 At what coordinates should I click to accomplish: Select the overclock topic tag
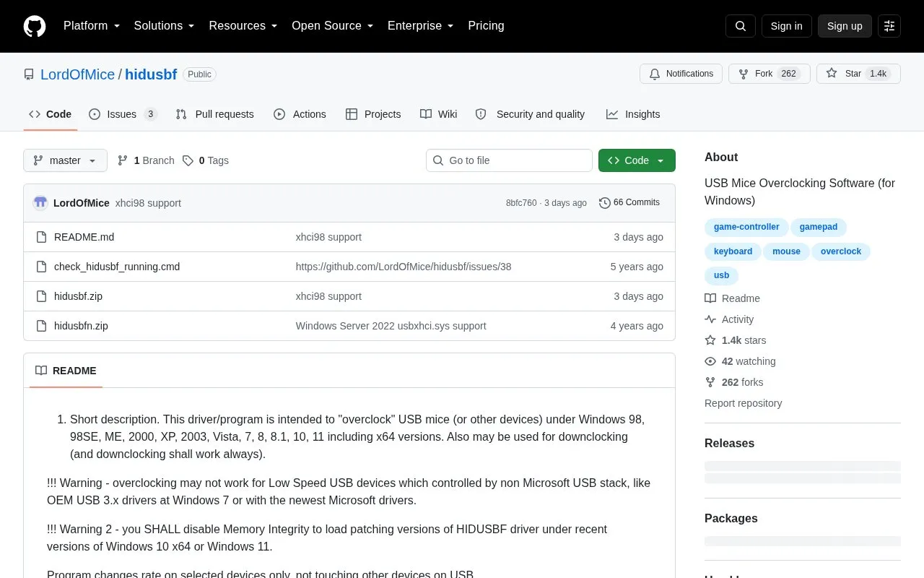point(841,251)
